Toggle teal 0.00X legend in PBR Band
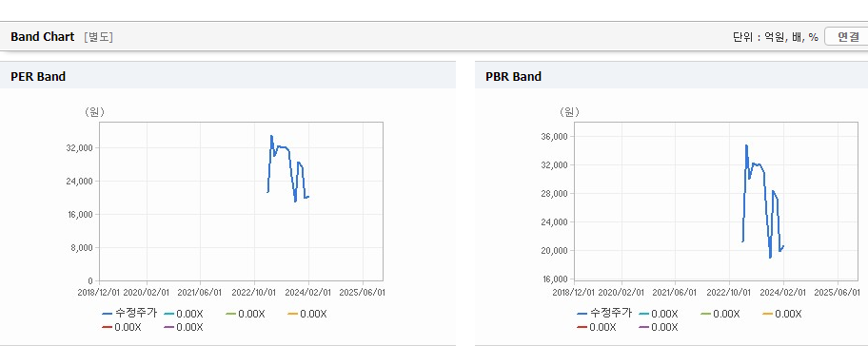Screen dimensions: 868x346 (659, 314)
